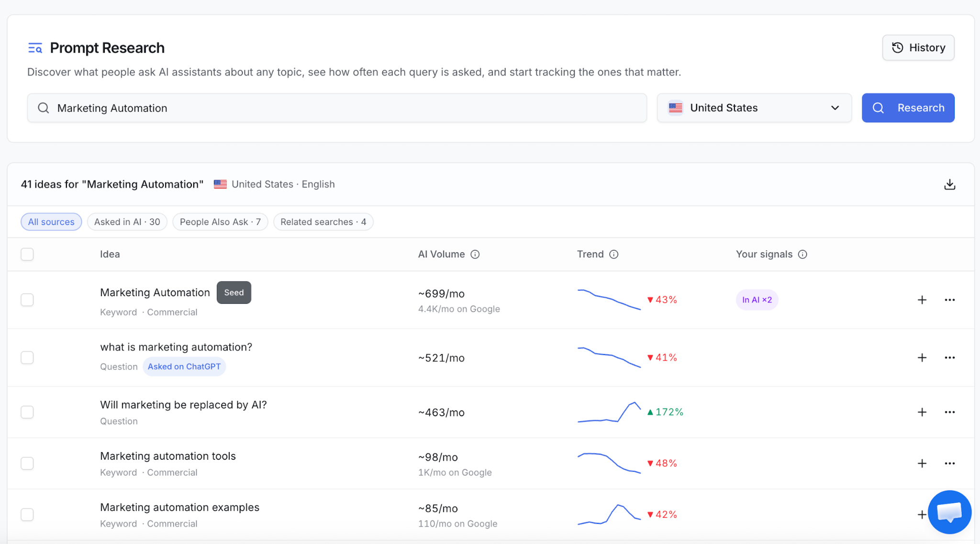This screenshot has width=980, height=544.
Task: Check the 'Will marketing be replaced by AI?' checkbox
Action: [27, 412]
